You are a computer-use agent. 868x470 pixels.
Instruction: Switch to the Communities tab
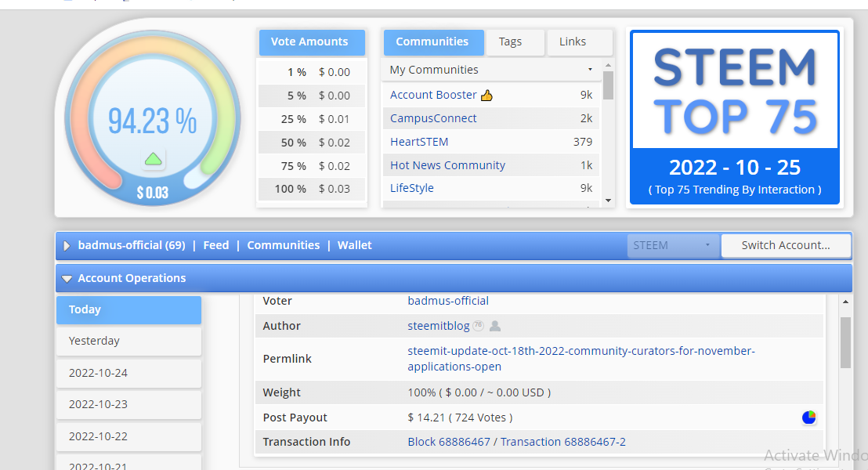click(433, 42)
